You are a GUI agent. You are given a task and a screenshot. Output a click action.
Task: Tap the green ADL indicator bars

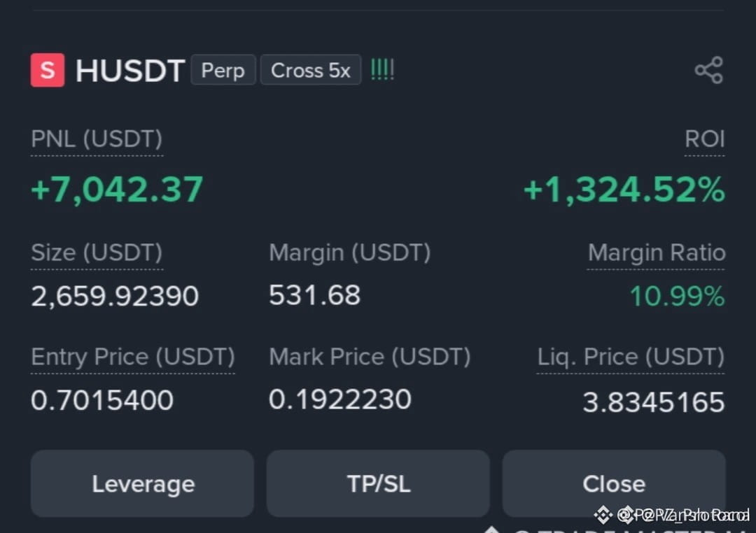click(382, 71)
